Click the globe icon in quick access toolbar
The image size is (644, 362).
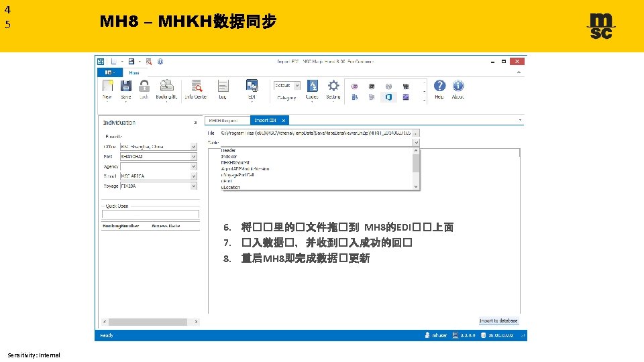tap(160, 61)
